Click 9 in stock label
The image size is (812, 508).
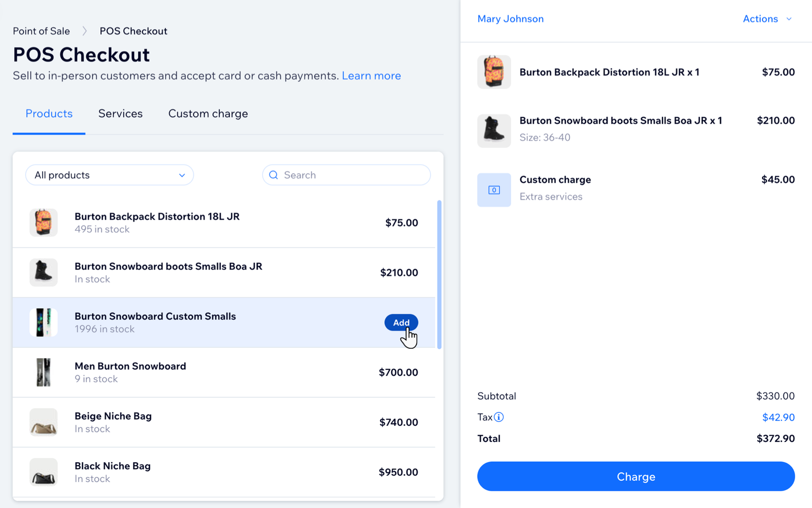[x=96, y=379]
